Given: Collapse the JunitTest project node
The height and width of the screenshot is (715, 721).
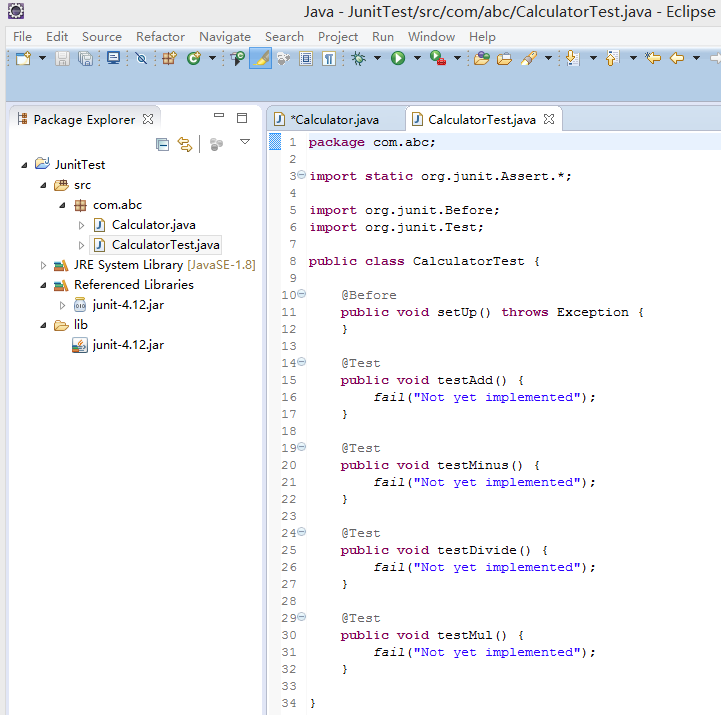Looking at the screenshot, I should click(24, 165).
